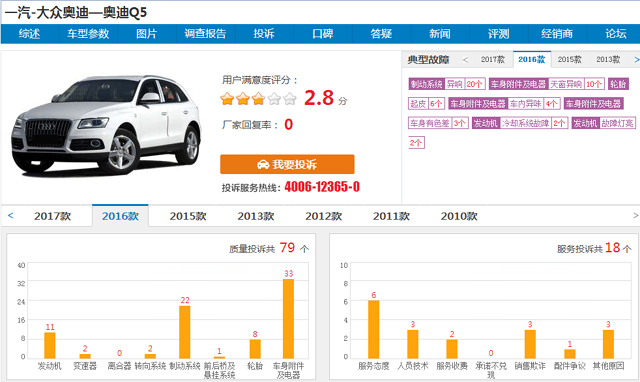Screen dimensions: 640x382
Task: Select the 2015款 chart year tab
Action: pyautogui.click(x=188, y=216)
